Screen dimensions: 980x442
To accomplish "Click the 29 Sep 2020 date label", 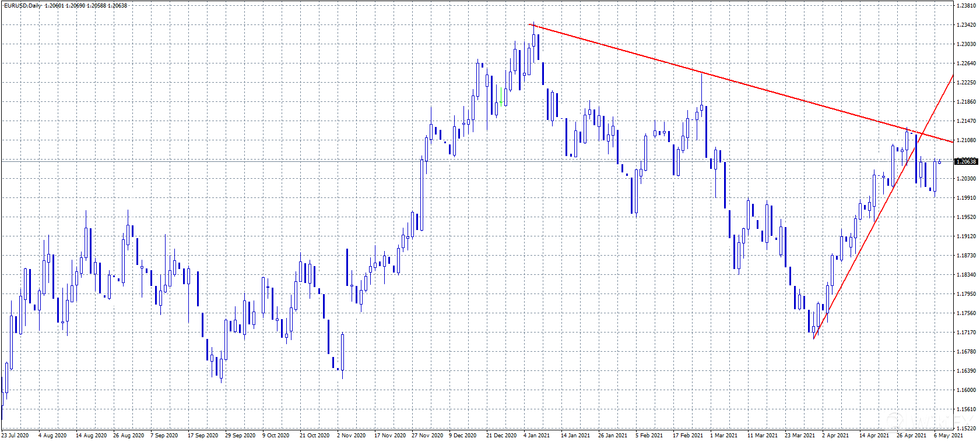I will coord(240,435).
